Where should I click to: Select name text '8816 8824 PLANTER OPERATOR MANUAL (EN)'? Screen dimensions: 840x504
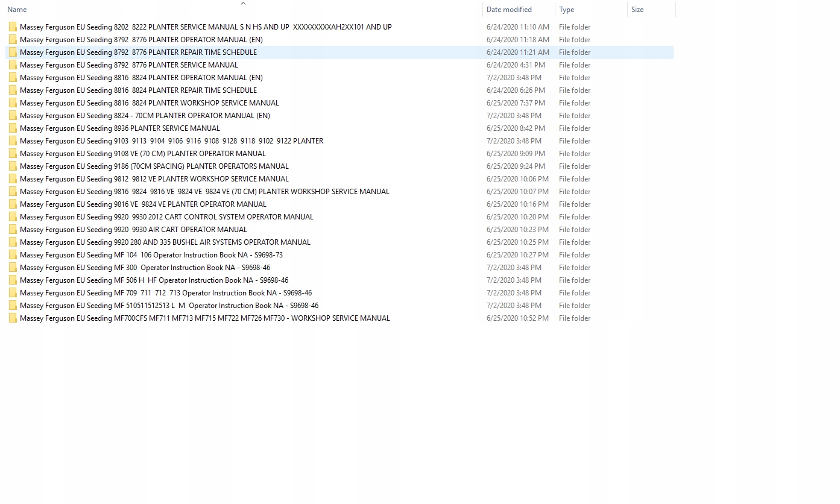(188, 78)
